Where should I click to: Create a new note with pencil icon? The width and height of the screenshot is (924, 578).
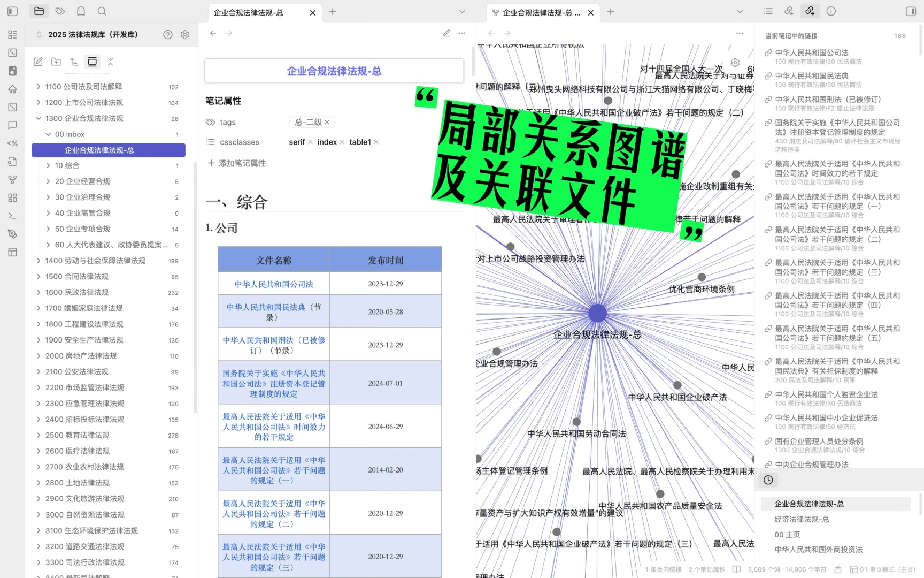[x=37, y=62]
